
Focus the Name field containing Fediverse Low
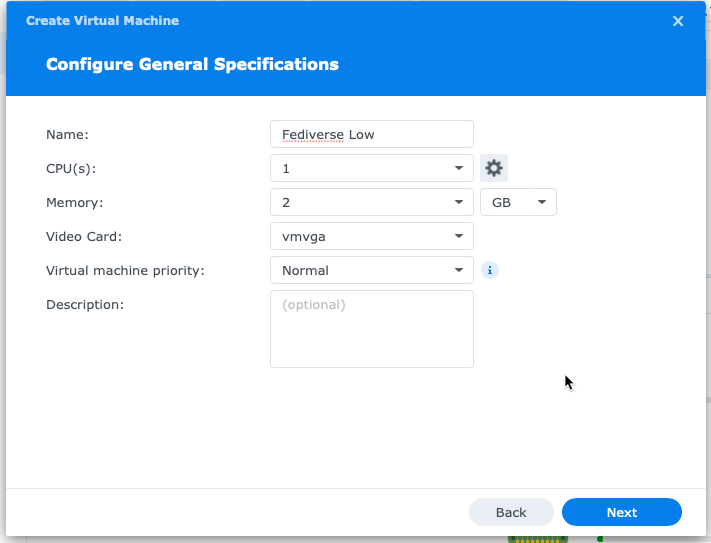pos(371,134)
